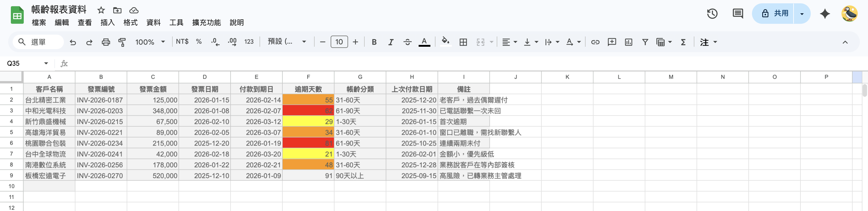The height and width of the screenshot is (211, 868).
Task: Click the functions sigma icon
Action: coord(683,42)
